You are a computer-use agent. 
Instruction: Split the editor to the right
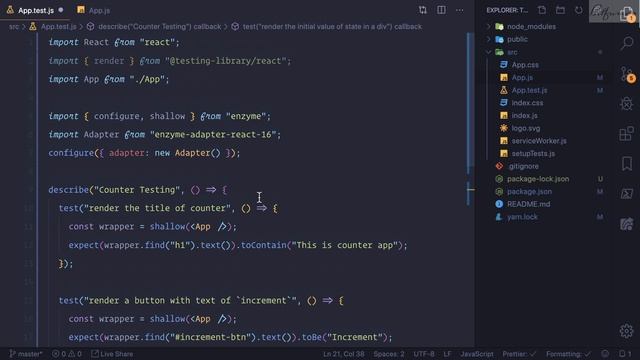[441, 10]
